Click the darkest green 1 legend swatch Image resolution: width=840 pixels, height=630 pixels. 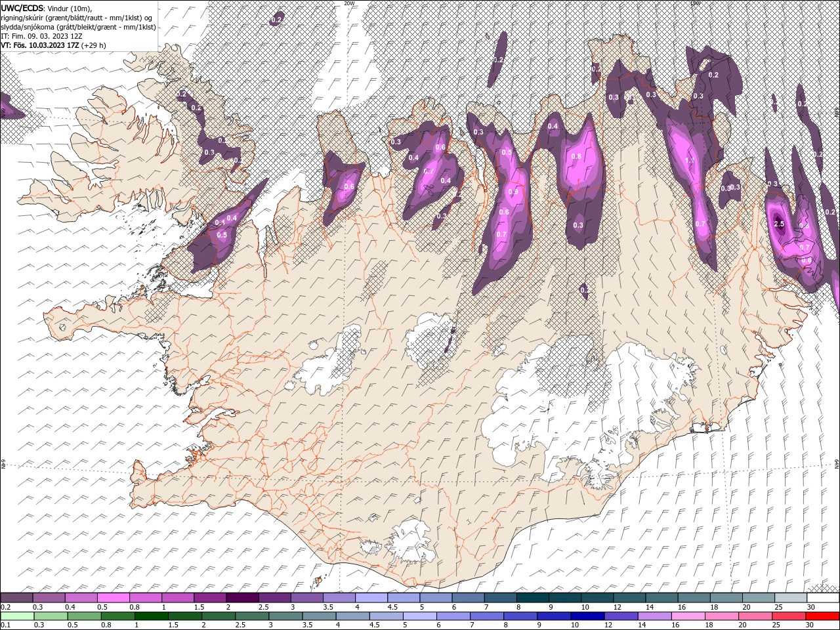coord(151,616)
